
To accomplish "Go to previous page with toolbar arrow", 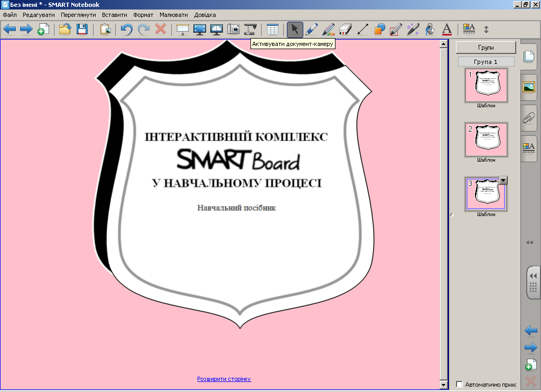I will pyautogui.click(x=10, y=30).
